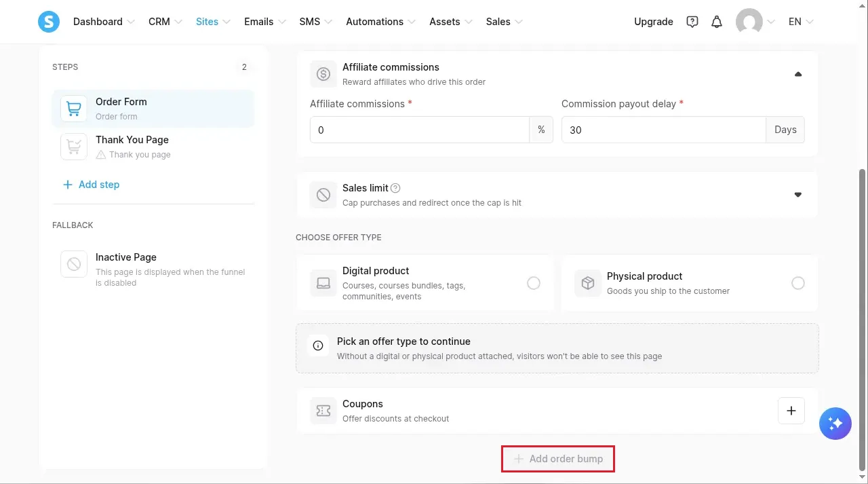Click the user avatar picture
The image size is (868, 484).
[749, 22]
